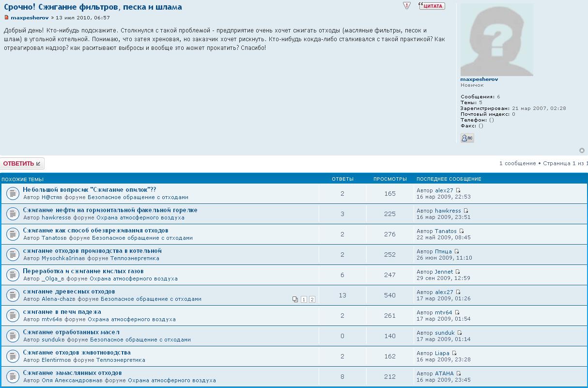
Task: View latest post icon next to Jennet
Action: coord(458,272)
